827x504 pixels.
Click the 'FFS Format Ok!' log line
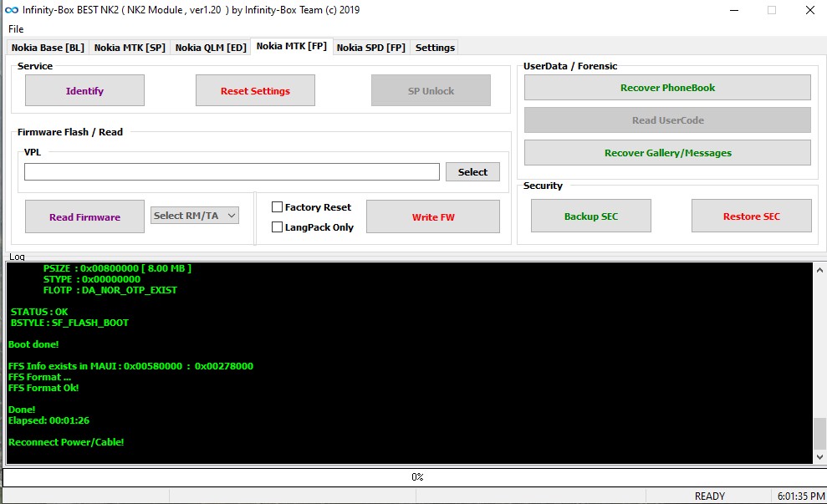[43, 388]
